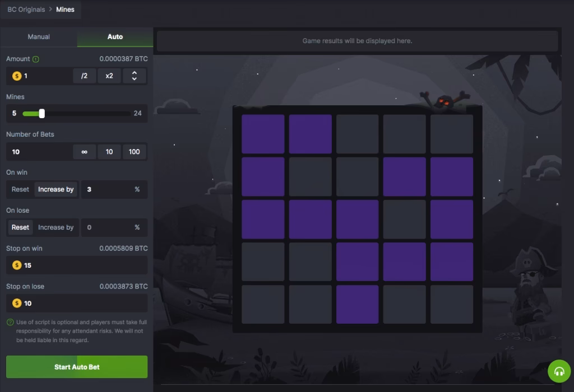Image resolution: width=574 pixels, height=392 pixels.
Task: Select the infinity icon for unlimited bets
Action: pyautogui.click(x=85, y=152)
